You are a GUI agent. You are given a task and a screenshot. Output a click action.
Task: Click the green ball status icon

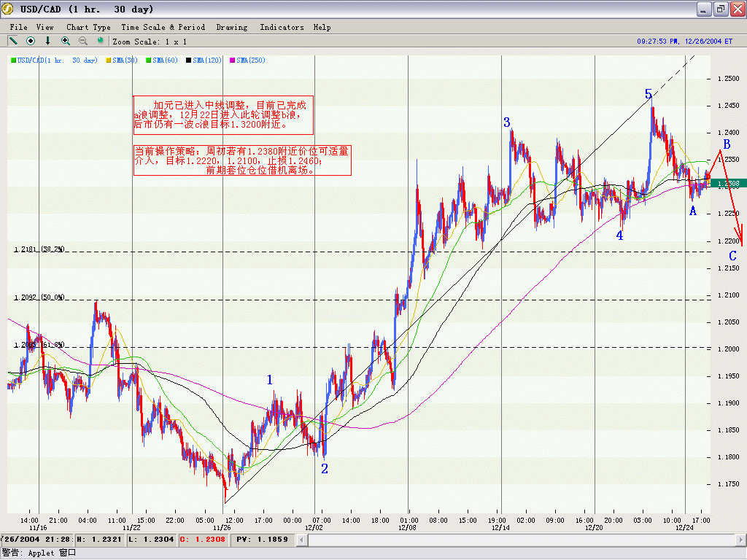pos(100,41)
